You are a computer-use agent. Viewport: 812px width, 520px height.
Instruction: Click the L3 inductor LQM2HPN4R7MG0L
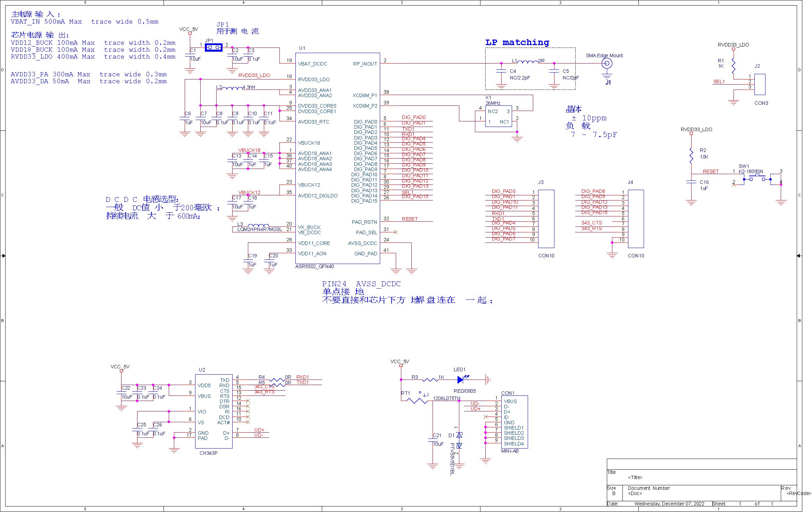pos(258,226)
